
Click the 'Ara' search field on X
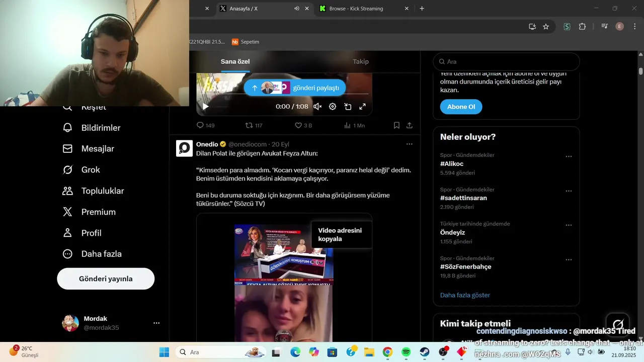click(x=506, y=61)
